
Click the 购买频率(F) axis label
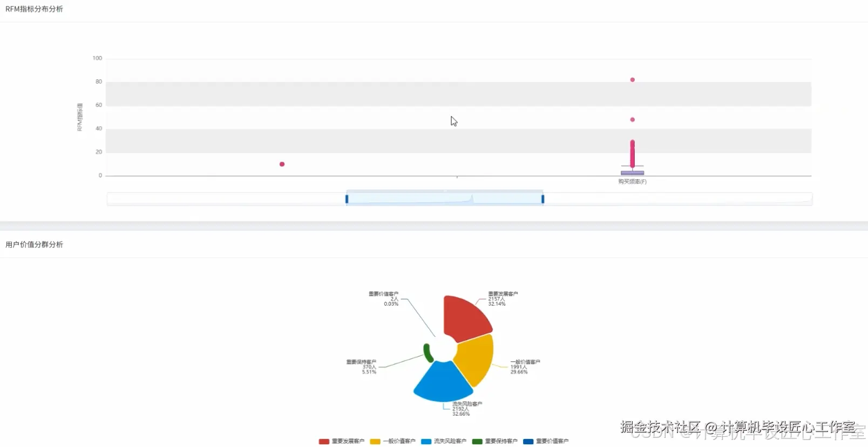coord(632,182)
